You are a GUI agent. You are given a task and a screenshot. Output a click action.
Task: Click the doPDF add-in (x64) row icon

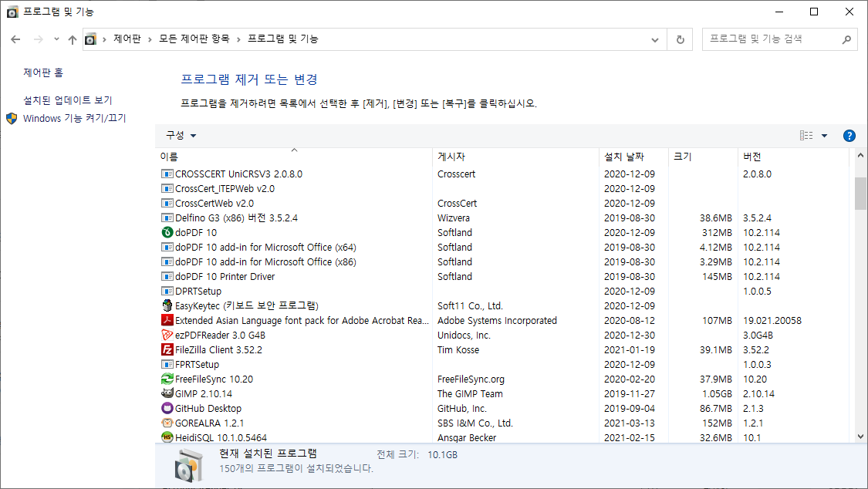click(167, 248)
